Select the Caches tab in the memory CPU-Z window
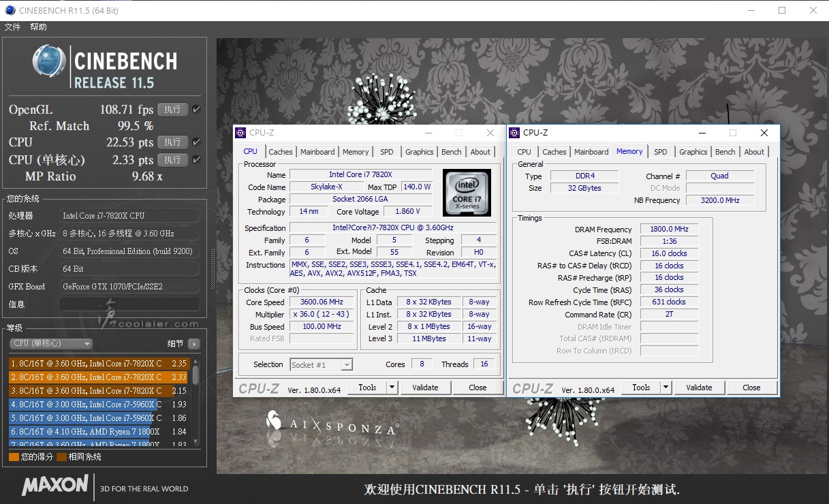Screen dimensions: 829x504 pyautogui.click(x=554, y=152)
